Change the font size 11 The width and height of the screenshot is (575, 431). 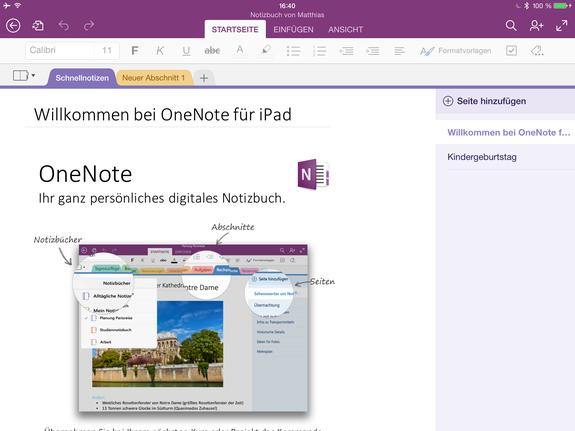pyautogui.click(x=107, y=50)
